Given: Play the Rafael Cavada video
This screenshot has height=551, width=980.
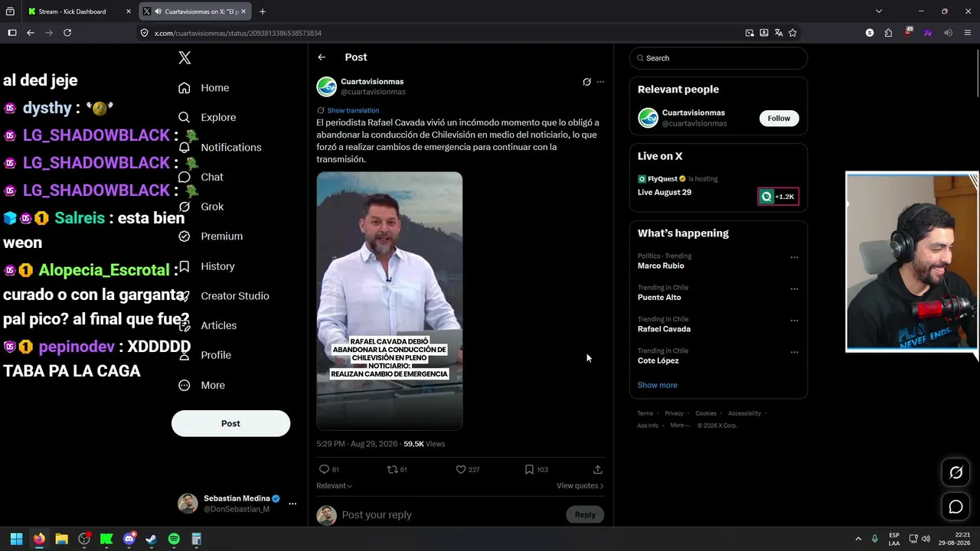Looking at the screenshot, I should click(x=390, y=301).
